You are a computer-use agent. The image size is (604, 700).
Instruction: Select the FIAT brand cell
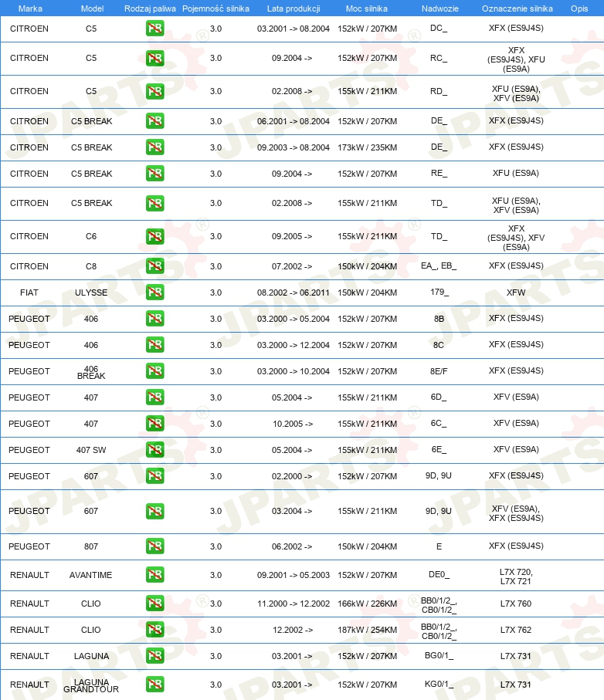29,293
